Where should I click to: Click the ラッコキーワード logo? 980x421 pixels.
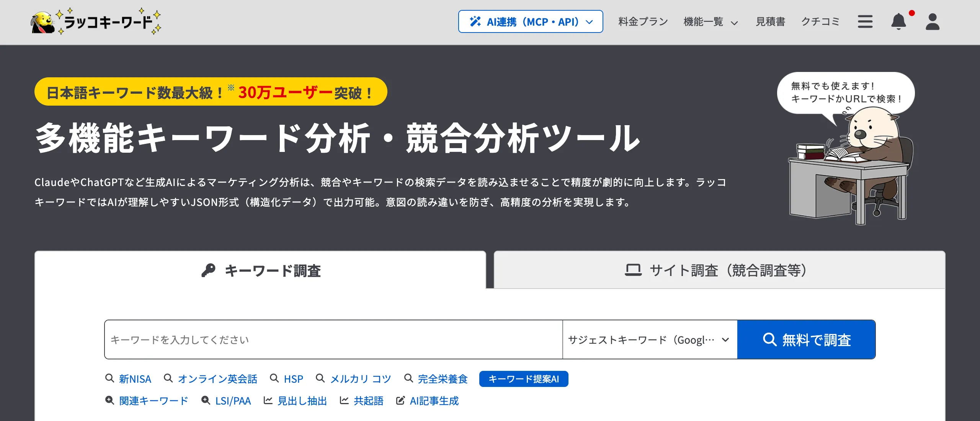pos(96,21)
